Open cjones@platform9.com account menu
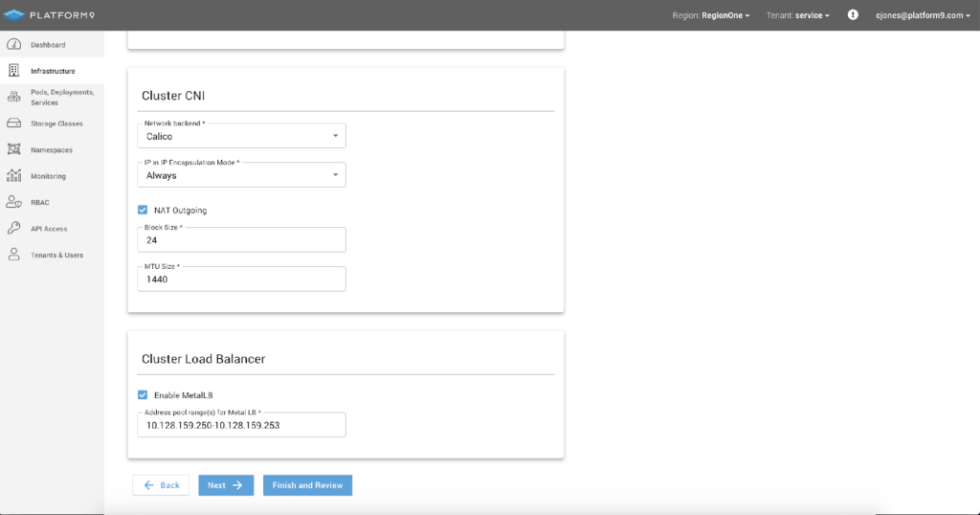Screen dimensions: 980x515 coord(922,15)
